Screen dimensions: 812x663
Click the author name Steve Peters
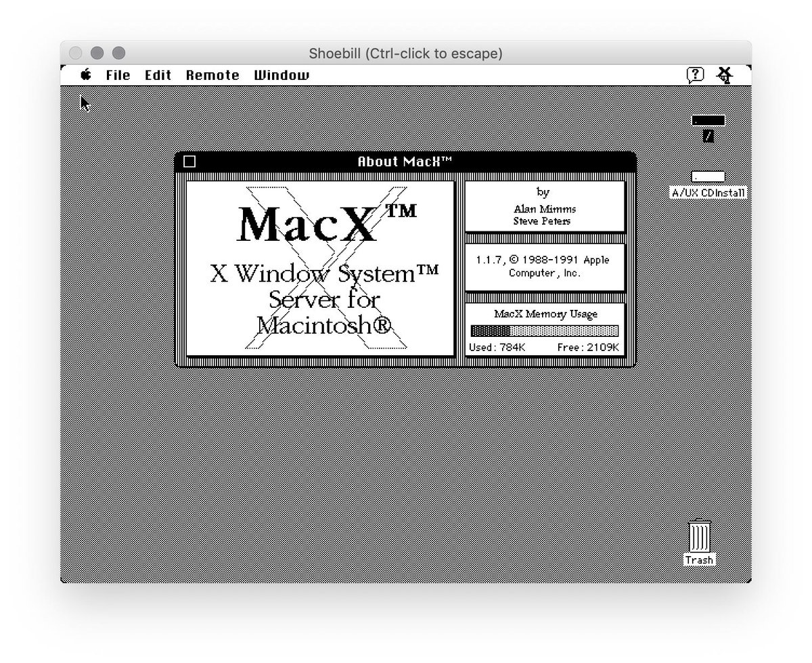coord(542,221)
